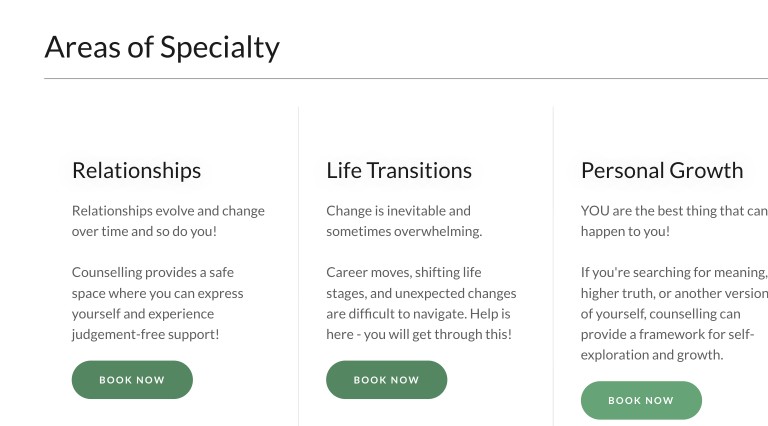The image size is (768, 426).
Task: Select the Relationships heading
Action: [136, 170]
